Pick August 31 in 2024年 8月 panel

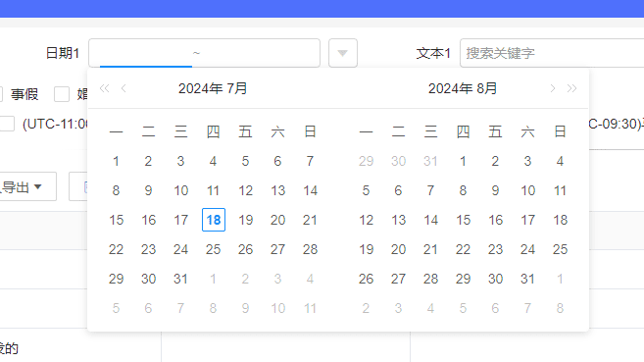(x=527, y=279)
